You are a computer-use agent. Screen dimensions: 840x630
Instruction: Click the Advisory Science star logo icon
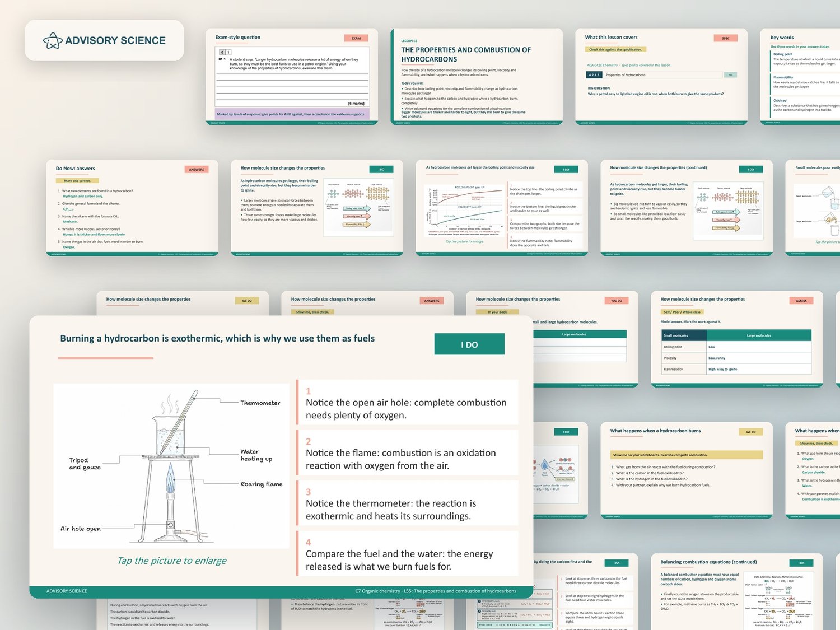[53, 40]
